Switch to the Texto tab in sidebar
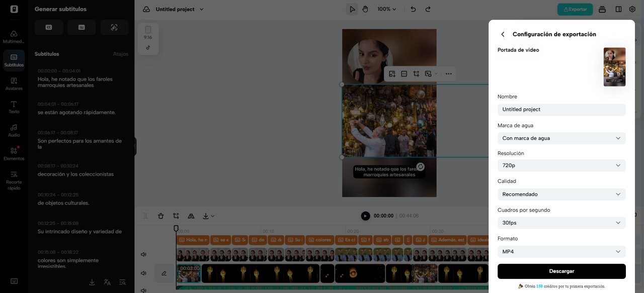 click(14, 107)
